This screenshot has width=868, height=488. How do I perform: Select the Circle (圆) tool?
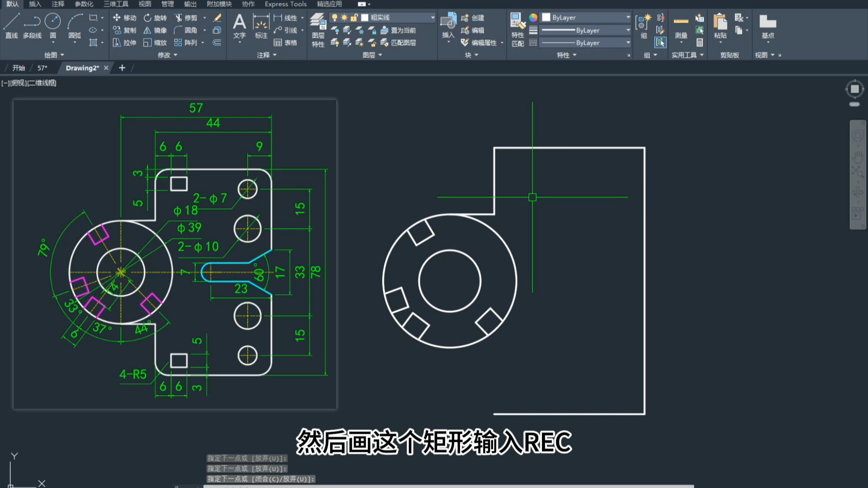click(53, 26)
